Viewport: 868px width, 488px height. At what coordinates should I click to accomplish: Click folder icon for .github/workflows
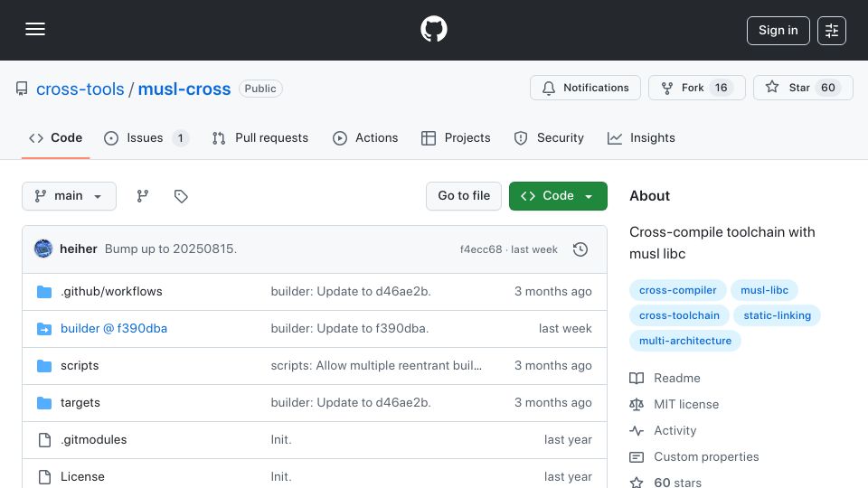(44, 292)
